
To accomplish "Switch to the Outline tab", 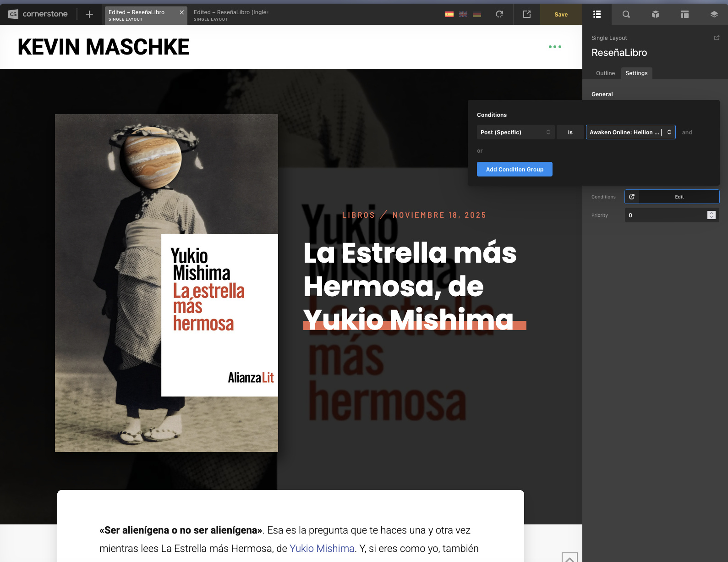I will pos(605,73).
